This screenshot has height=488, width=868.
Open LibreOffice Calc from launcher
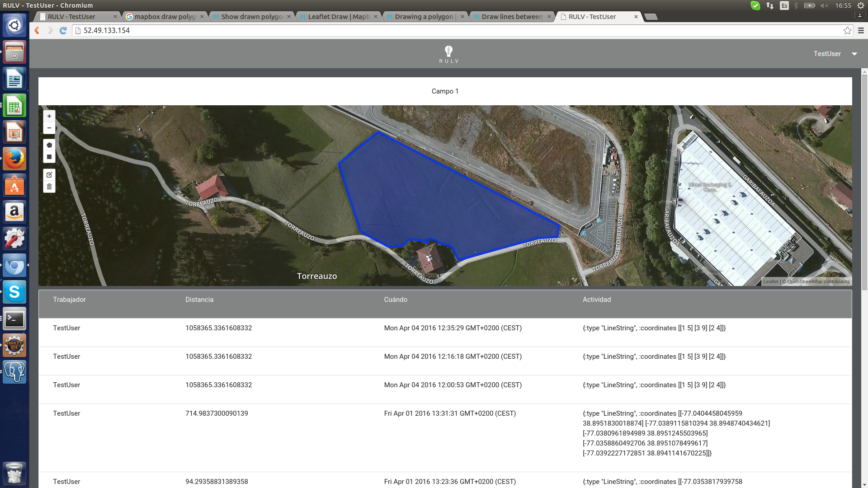pos(14,105)
